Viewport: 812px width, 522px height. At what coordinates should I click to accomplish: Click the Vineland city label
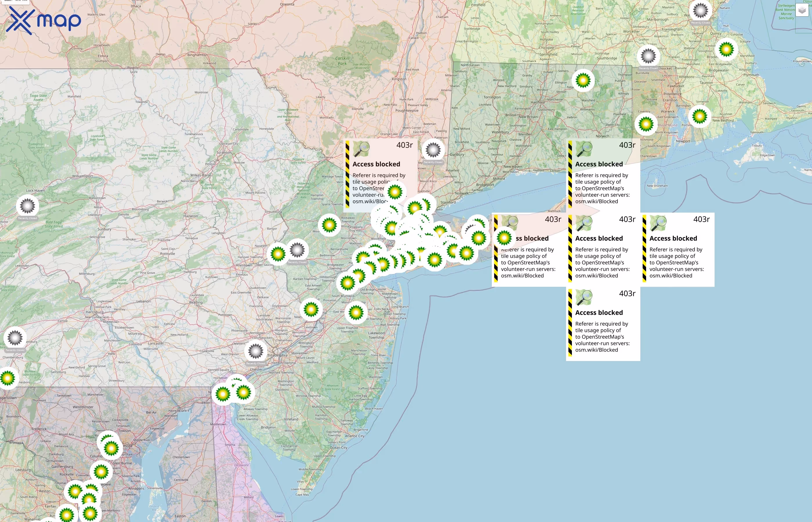tap(291, 419)
